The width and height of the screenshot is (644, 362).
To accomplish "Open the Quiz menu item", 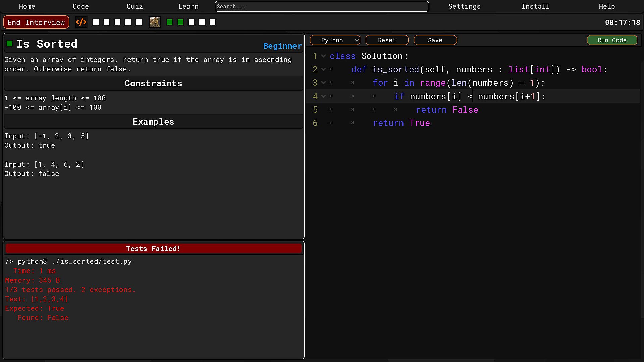I will tap(135, 6).
